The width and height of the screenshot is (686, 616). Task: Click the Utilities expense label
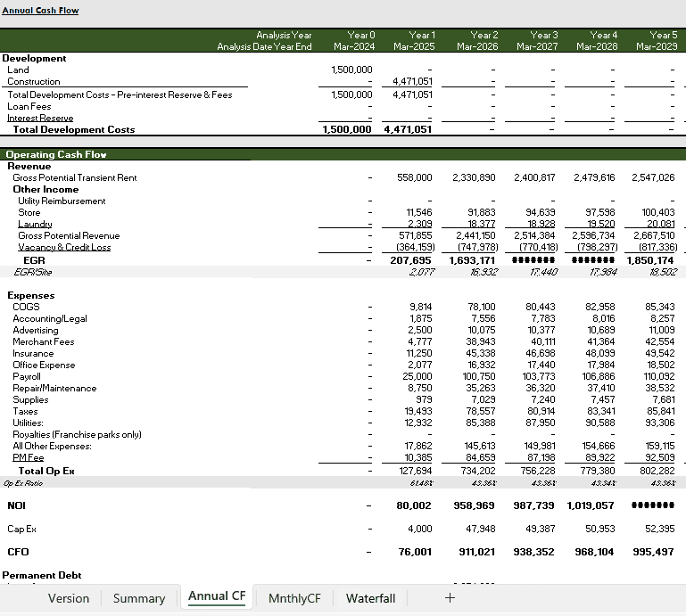(28, 423)
